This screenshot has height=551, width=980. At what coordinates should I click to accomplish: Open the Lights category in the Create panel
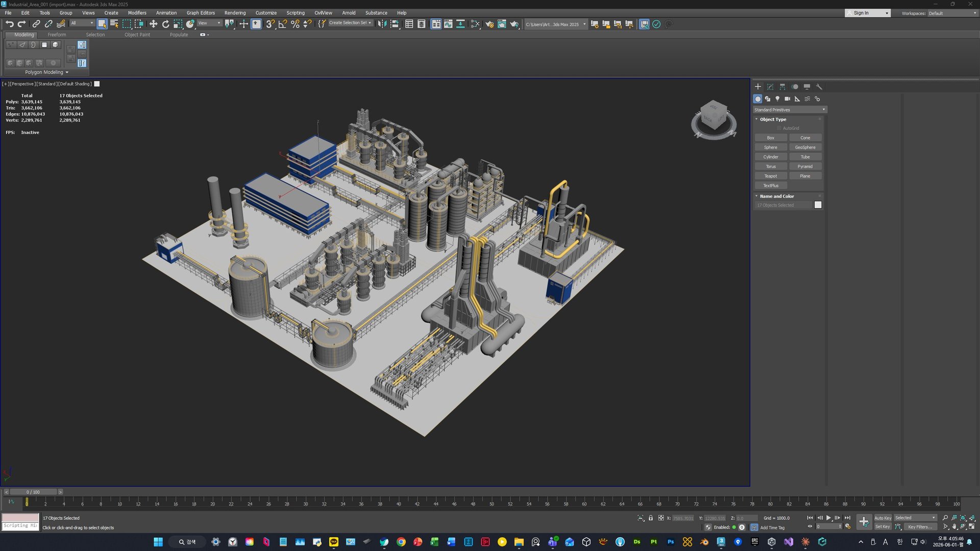tap(777, 99)
